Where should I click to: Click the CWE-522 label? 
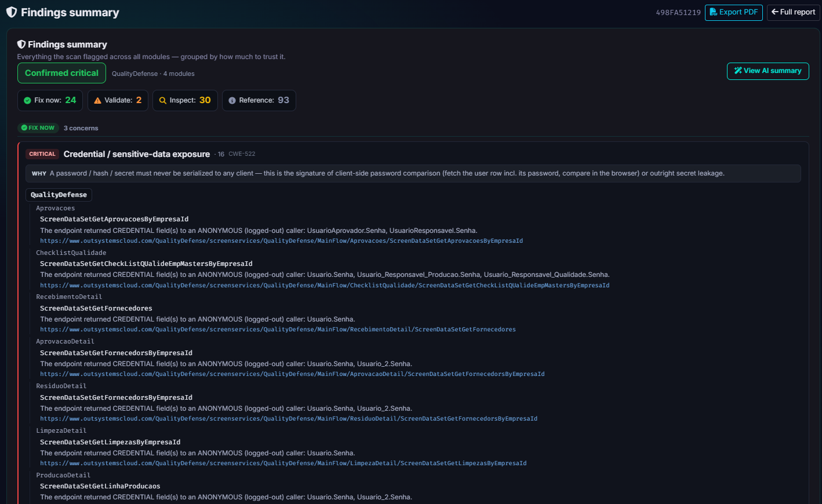click(x=242, y=154)
